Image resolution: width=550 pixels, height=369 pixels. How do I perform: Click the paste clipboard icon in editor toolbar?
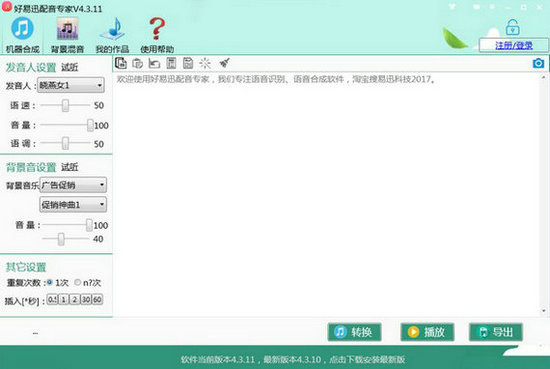click(x=138, y=63)
